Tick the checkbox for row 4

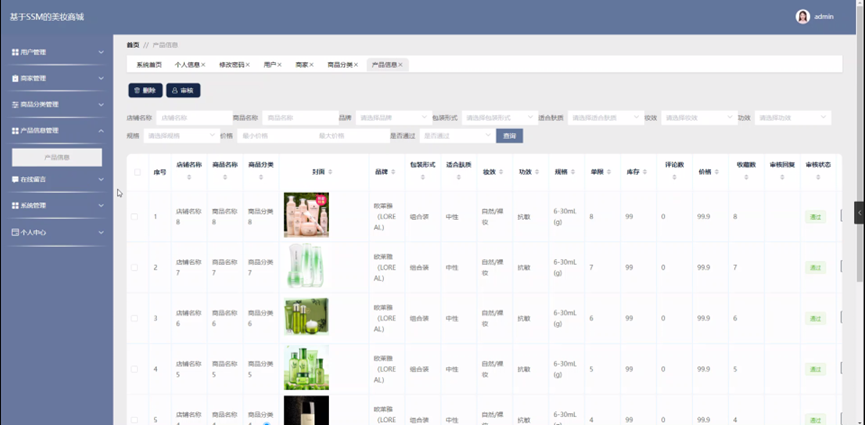pyautogui.click(x=134, y=369)
